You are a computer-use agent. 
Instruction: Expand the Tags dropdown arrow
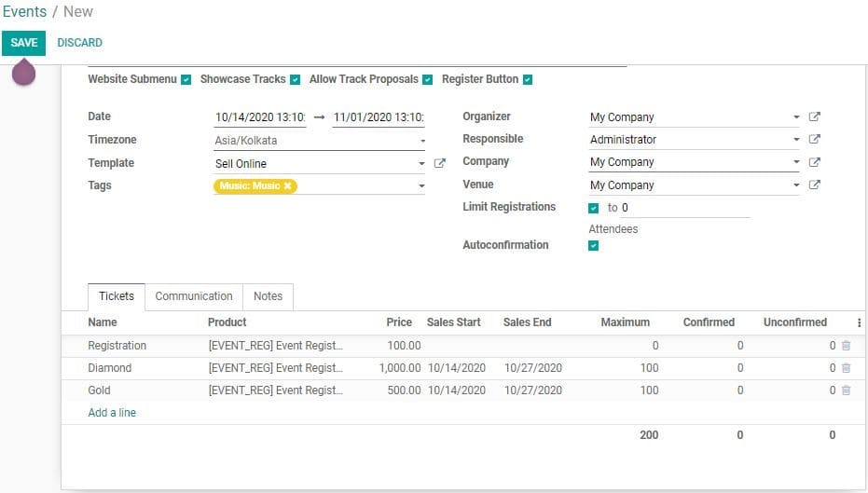(422, 186)
